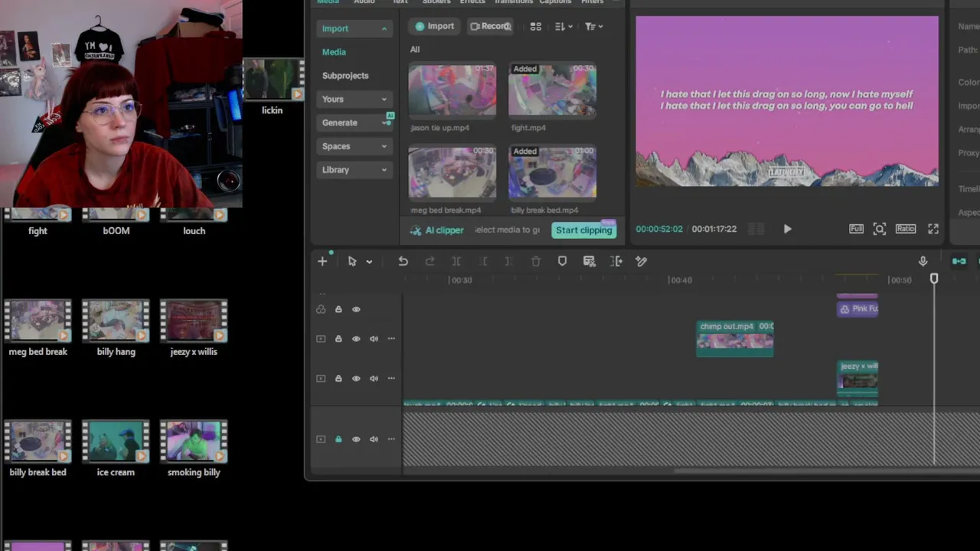Screen dimensions: 980x551
Task: Switch media view using the grid layout icon
Action: [536, 27]
